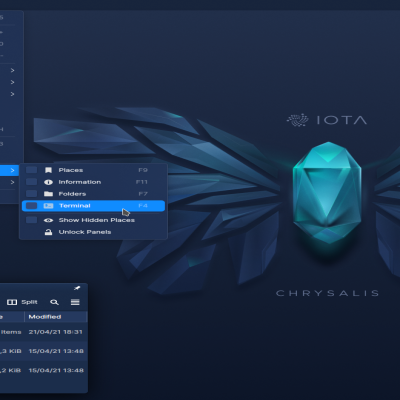
Task: Click the padlock icon beside Unlock Panels
Action: 48,232
